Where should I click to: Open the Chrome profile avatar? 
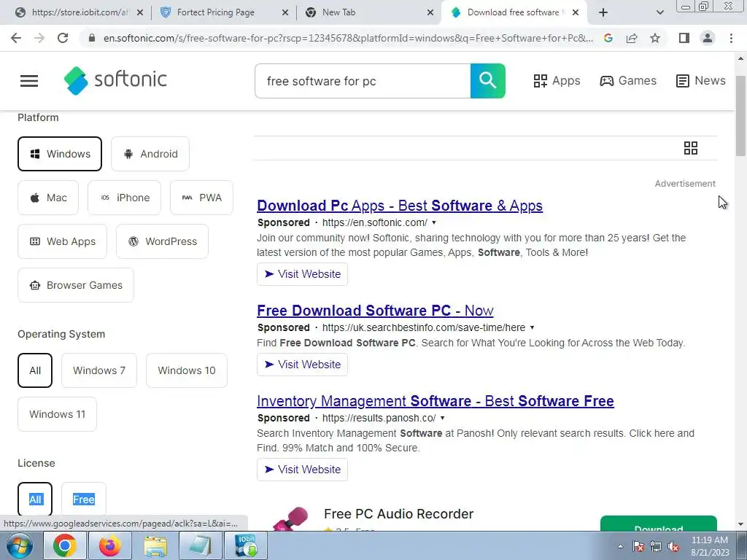click(x=708, y=38)
